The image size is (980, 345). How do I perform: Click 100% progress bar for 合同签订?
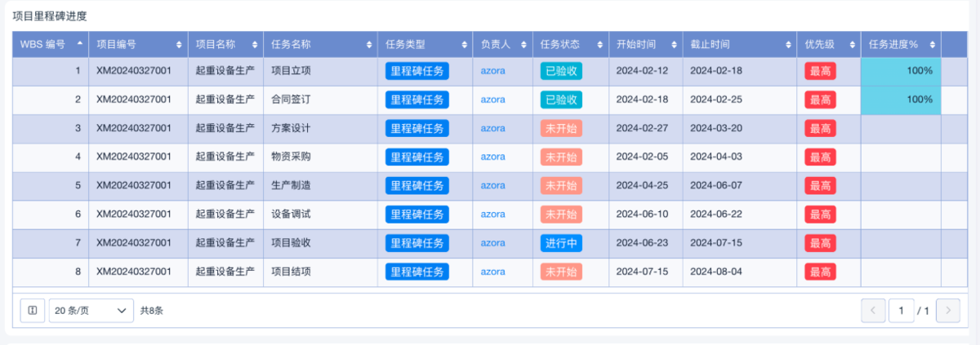click(901, 100)
